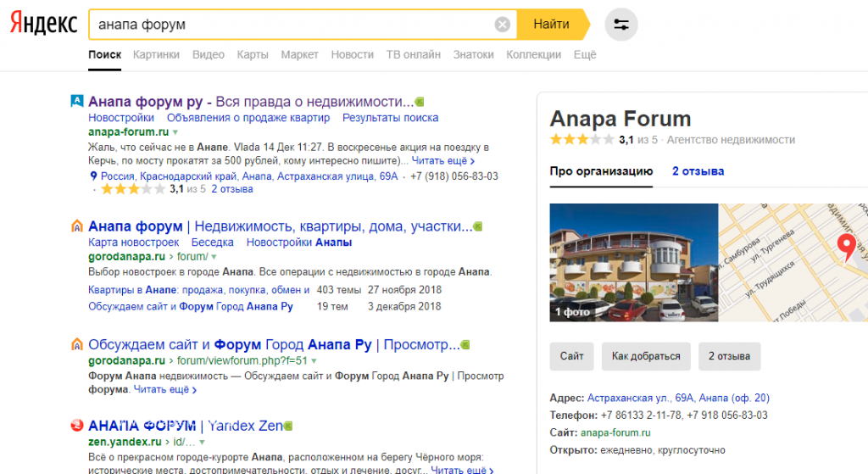This screenshot has height=474, width=868.
Task: Click the star rating in first search result
Action: pos(133,189)
